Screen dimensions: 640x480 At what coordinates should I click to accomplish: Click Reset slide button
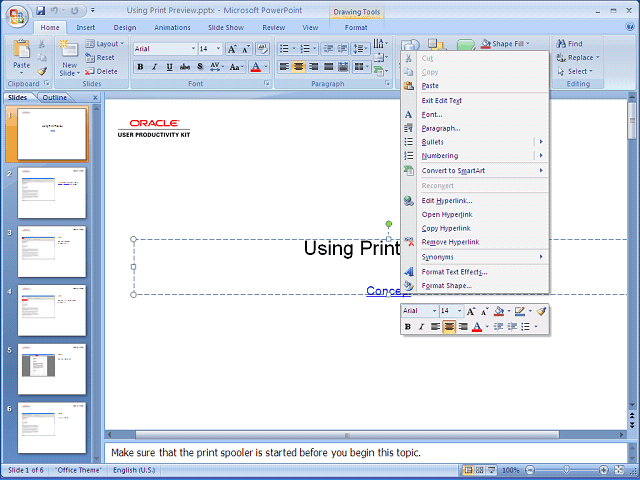100,58
